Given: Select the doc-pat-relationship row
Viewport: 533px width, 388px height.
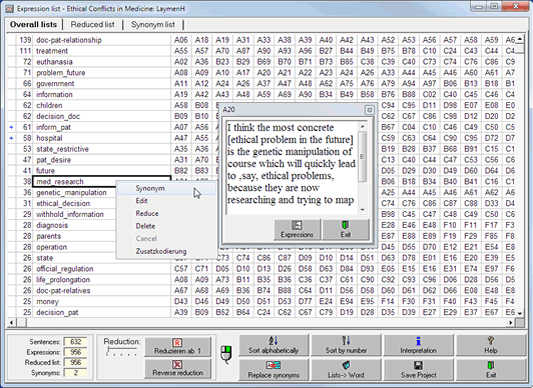Looking at the screenshot, I should (x=102, y=40).
